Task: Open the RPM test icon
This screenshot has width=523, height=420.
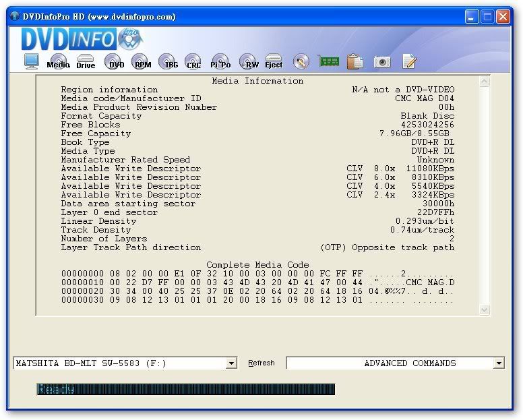Action: click(142, 61)
